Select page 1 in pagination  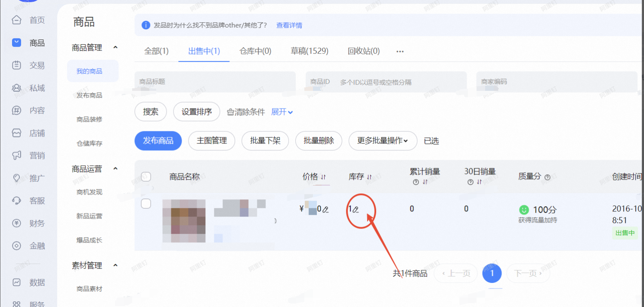pos(492,273)
